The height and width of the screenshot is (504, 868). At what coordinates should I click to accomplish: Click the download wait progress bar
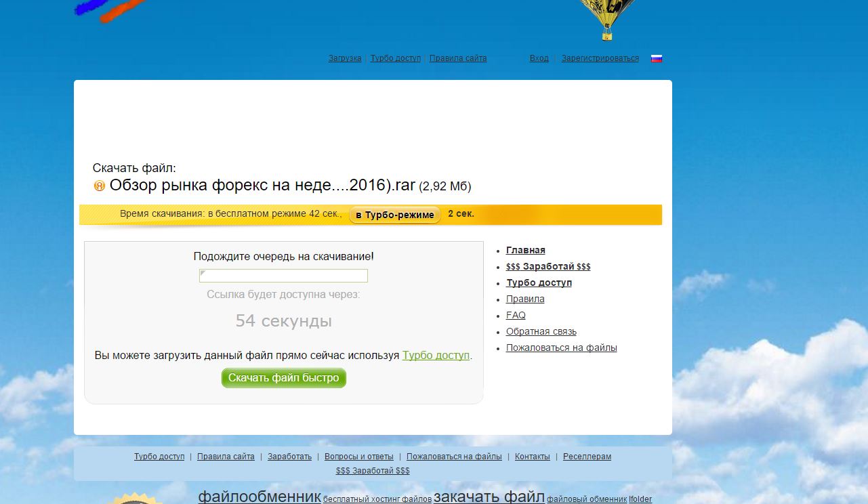283,276
